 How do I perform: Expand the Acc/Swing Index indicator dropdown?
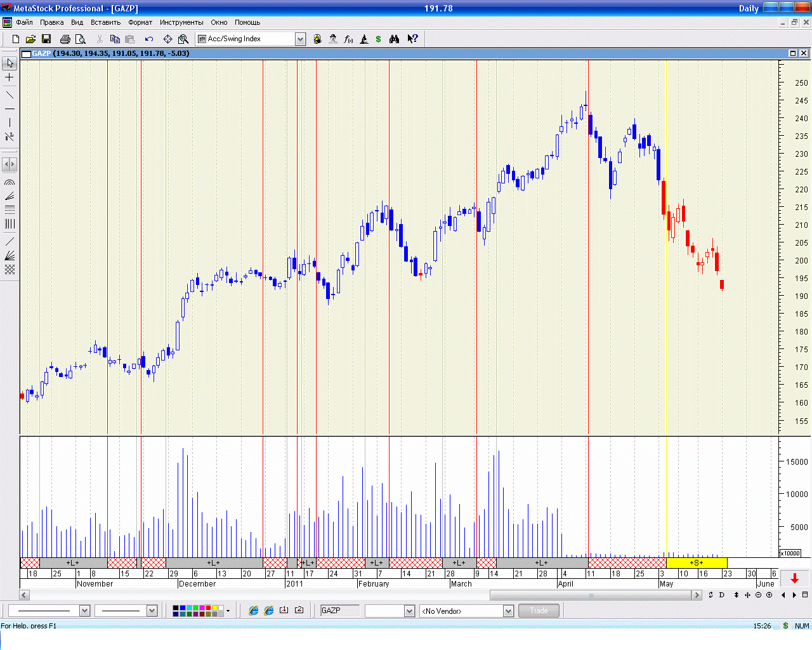[x=300, y=39]
